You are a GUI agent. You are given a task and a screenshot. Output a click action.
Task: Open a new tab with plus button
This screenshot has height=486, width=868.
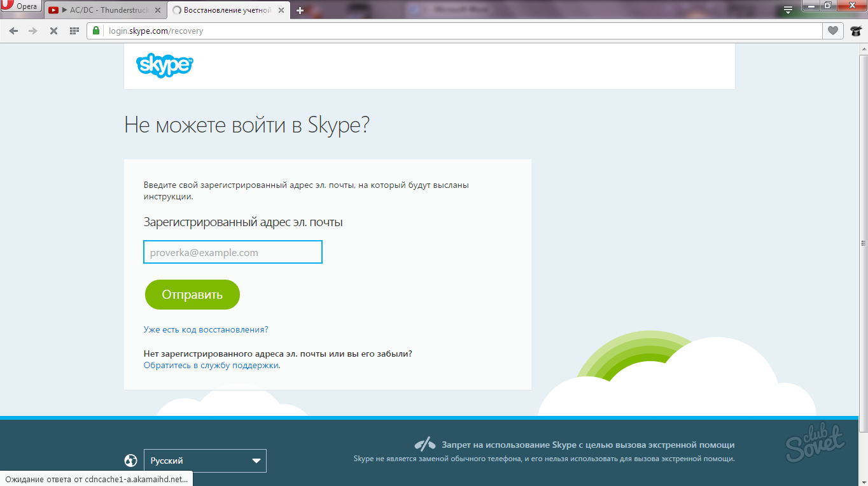point(300,10)
